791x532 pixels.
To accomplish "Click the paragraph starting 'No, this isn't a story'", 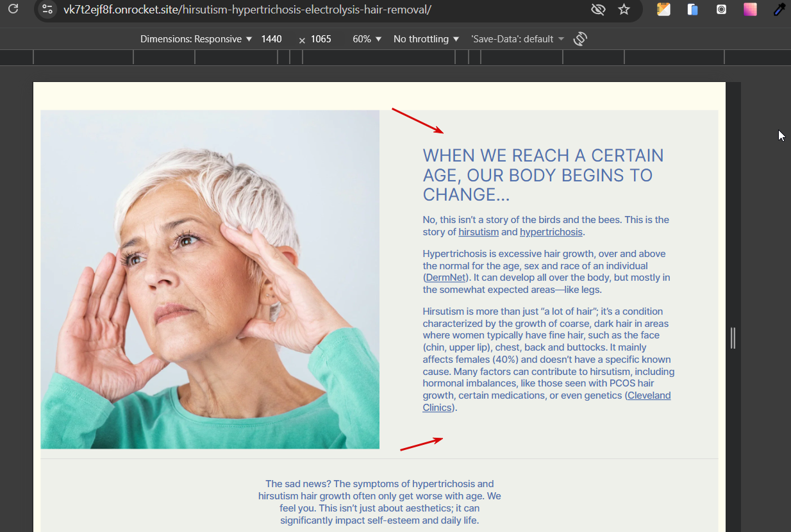I will pos(546,226).
